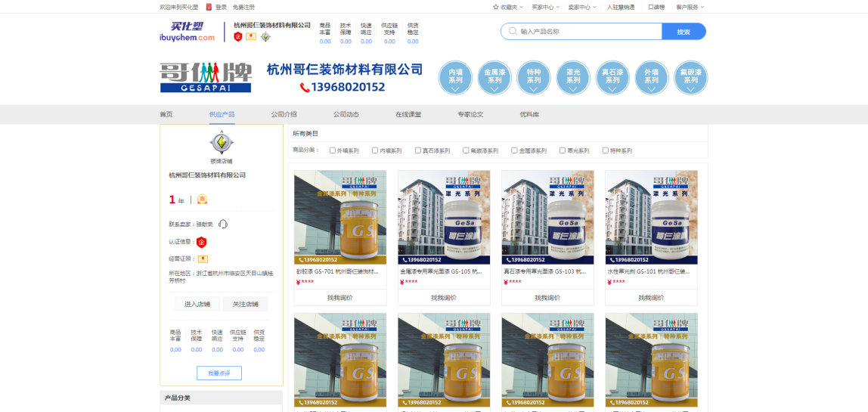The image size is (868, 412).
Task: Click the license card icon beside 经营证照
Action: coord(203,259)
